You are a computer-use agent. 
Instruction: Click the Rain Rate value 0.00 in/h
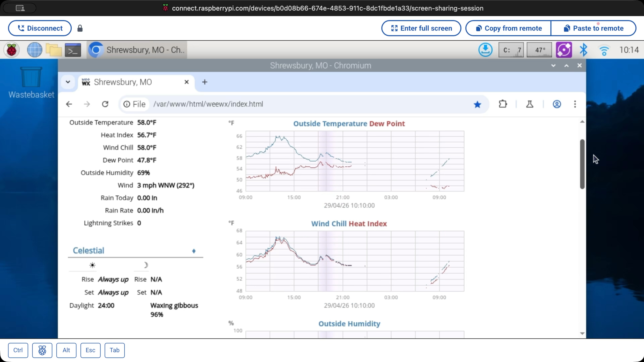click(x=150, y=211)
